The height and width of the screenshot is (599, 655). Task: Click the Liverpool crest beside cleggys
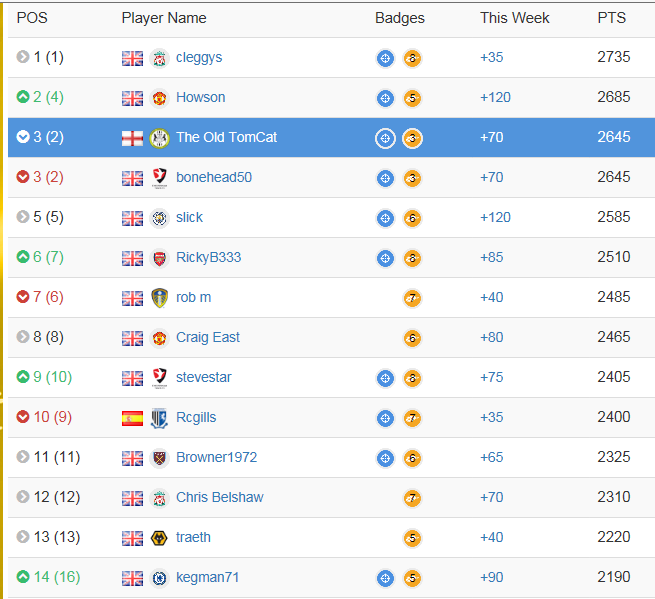point(159,58)
